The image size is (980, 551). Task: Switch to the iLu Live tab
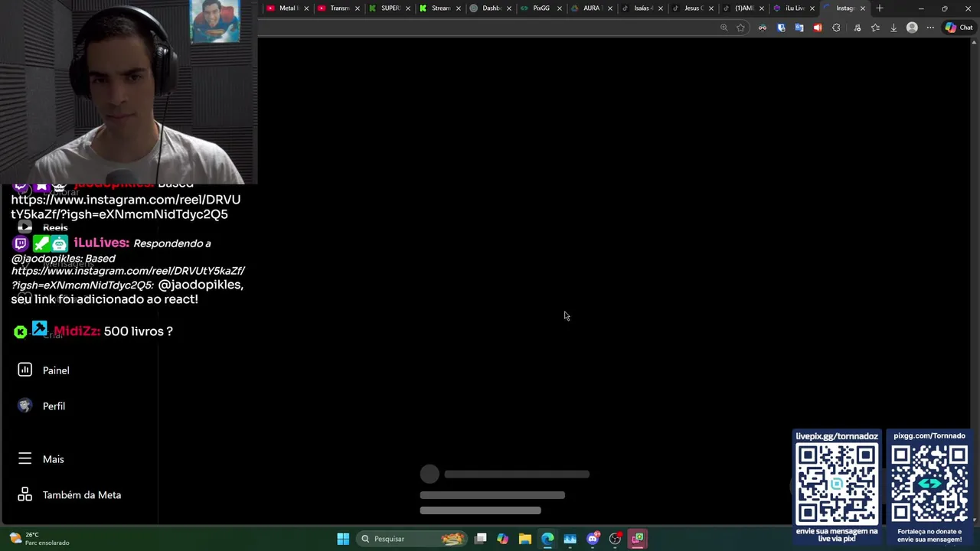pos(793,8)
